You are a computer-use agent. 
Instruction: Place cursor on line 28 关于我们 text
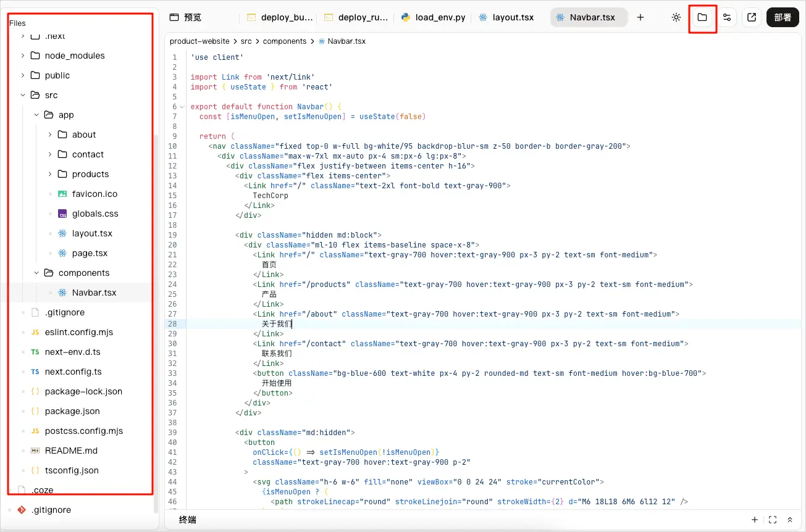[277, 324]
